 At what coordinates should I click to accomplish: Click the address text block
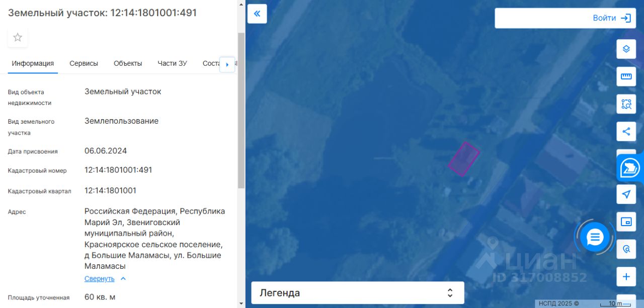click(155, 239)
